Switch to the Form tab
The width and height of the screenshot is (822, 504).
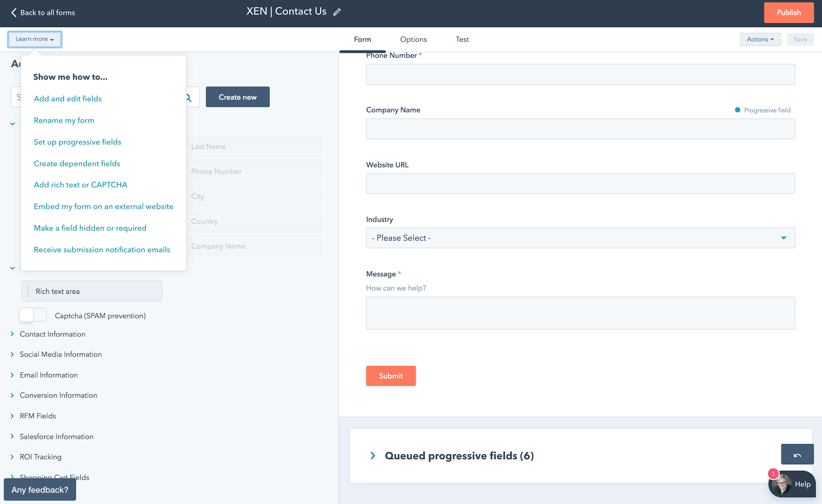coord(362,40)
